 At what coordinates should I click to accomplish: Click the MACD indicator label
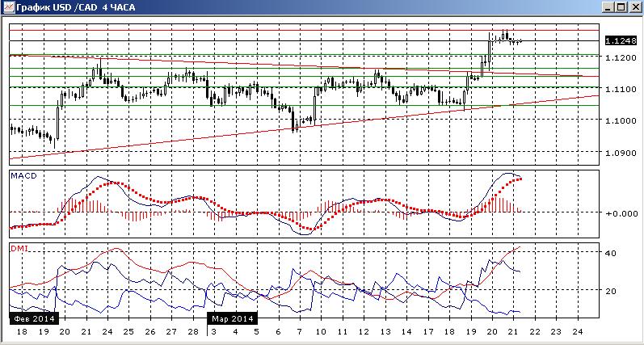click(x=23, y=176)
